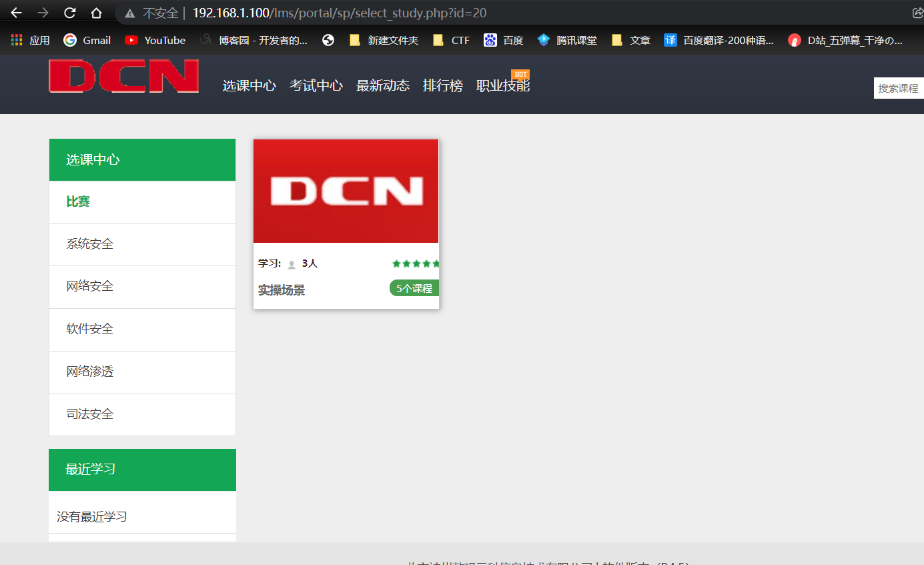Open the 新建文件夹 bookmark folder

tap(384, 40)
